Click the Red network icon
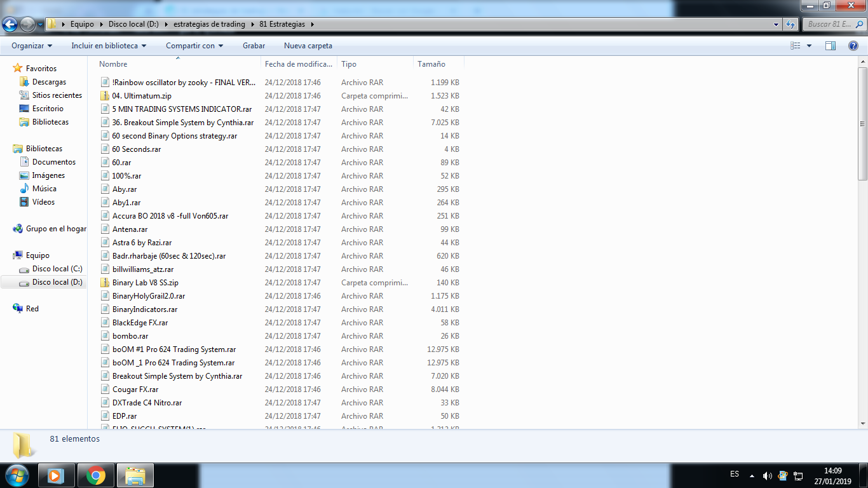The image size is (868, 488). coord(18,309)
